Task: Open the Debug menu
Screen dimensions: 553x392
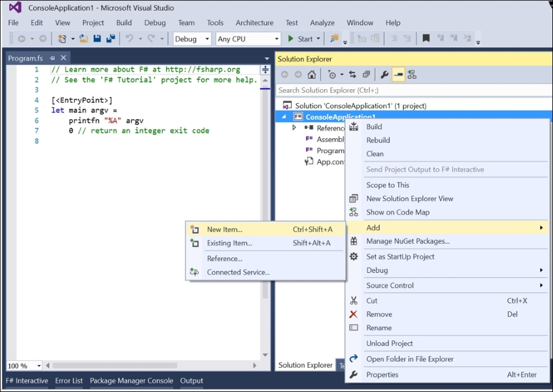Action: pos(155,23)
